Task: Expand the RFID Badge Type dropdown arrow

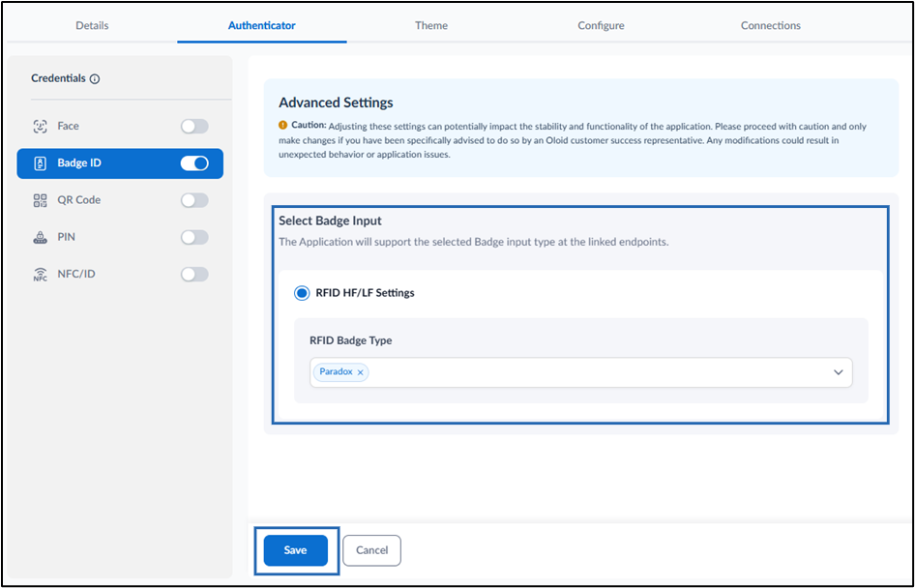Action: click(838, 372)
